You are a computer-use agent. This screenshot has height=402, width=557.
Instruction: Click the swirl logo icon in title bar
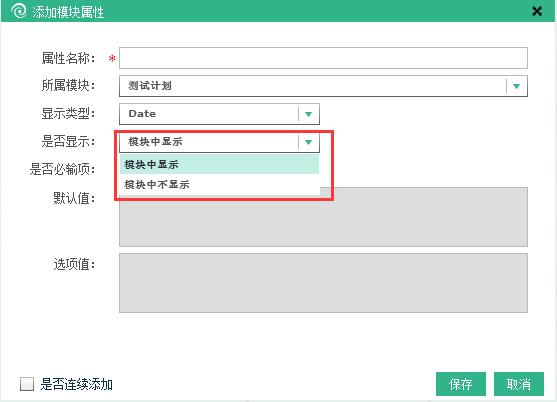[18, 11]
